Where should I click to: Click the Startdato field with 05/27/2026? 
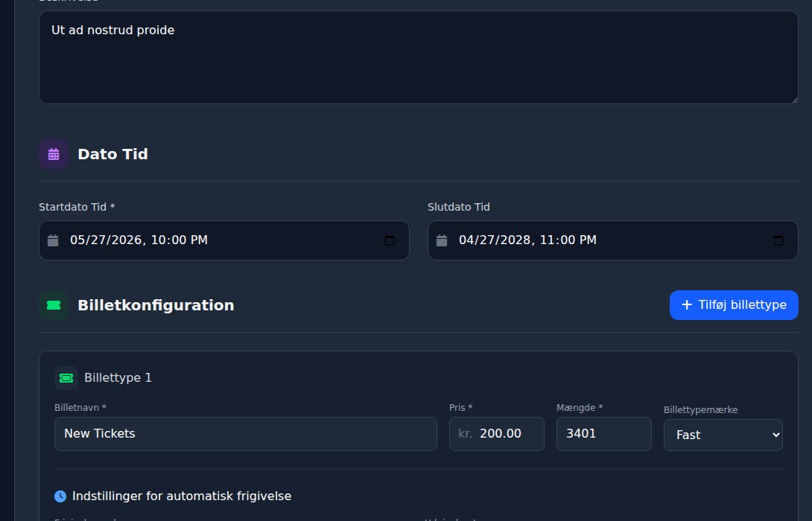point(223,240)
